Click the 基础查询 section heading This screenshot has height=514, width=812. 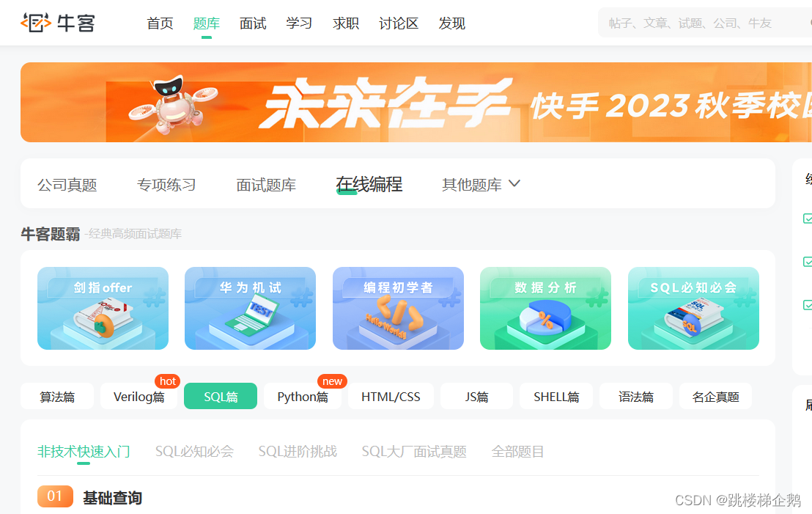[112, 498]
